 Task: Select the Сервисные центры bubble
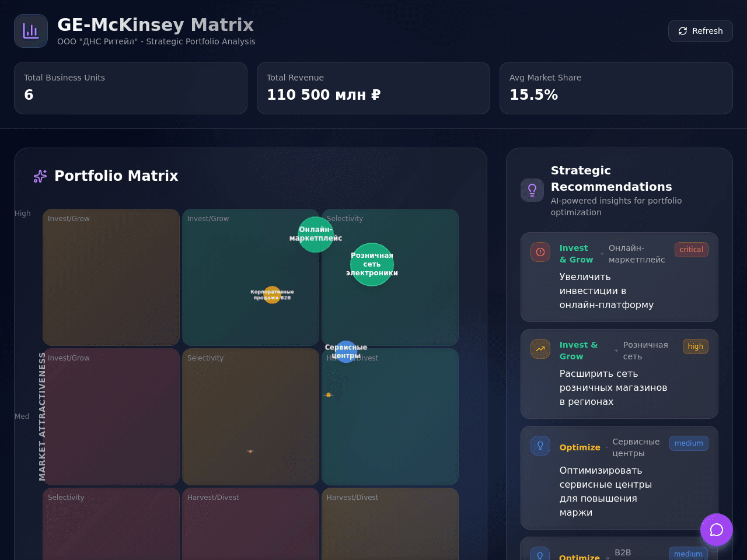[346, 352]
